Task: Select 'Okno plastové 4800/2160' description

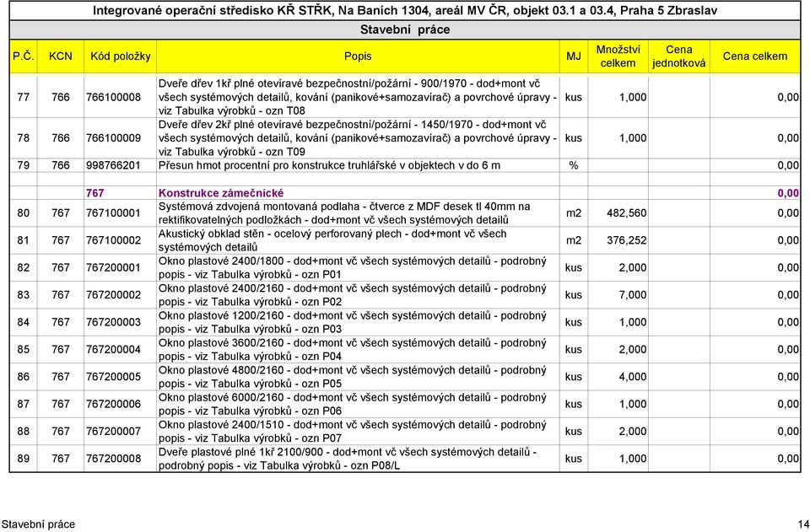Action: pos(353,377)
